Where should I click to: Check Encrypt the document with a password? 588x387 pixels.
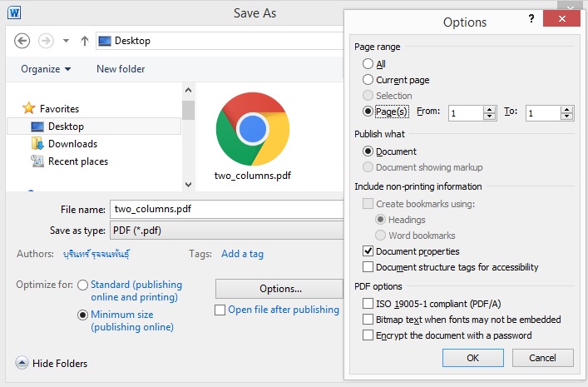[368, 335]
